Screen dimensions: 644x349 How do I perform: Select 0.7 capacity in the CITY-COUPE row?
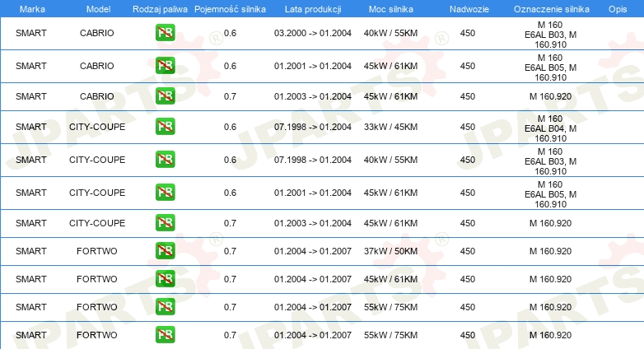tap(230, 223)
